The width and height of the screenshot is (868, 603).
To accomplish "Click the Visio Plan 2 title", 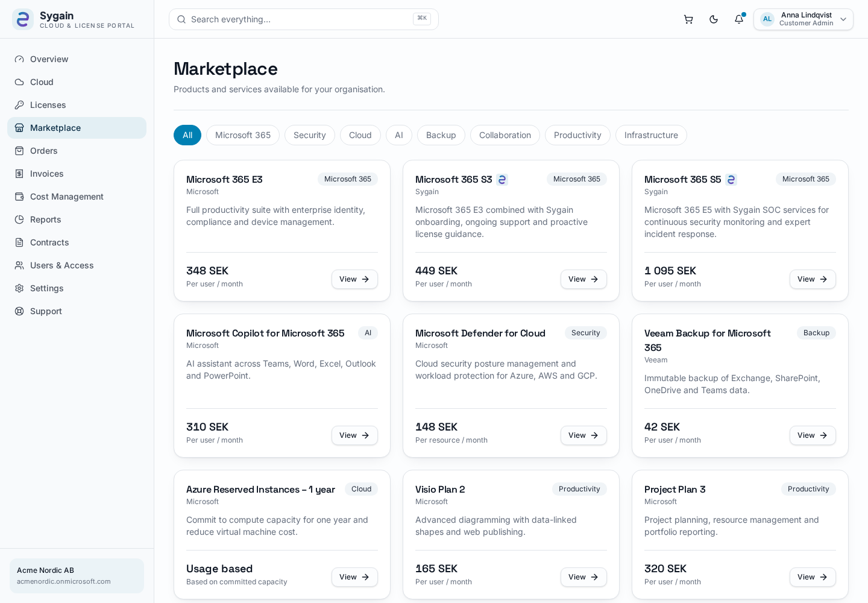I will (x=440, y=490).
